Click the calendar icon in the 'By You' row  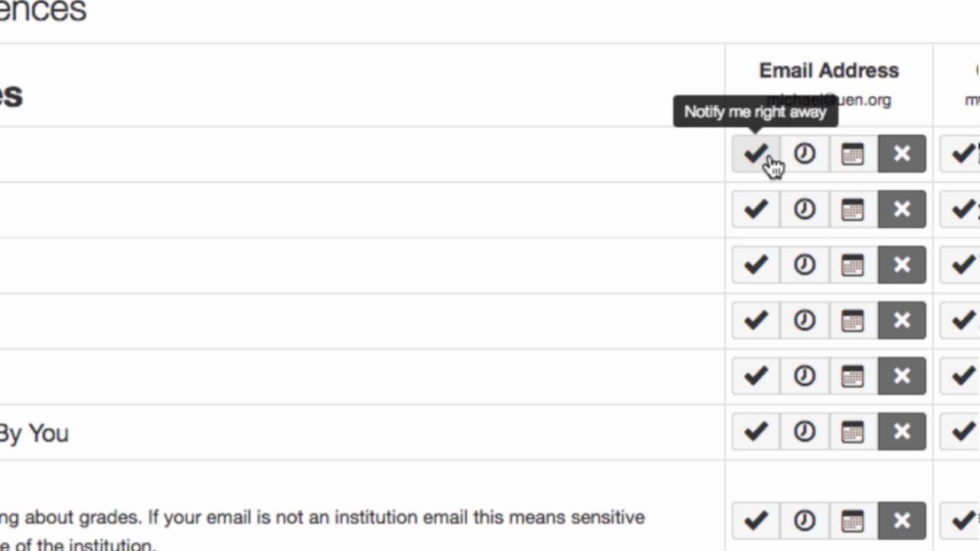[x=852, y=432]
